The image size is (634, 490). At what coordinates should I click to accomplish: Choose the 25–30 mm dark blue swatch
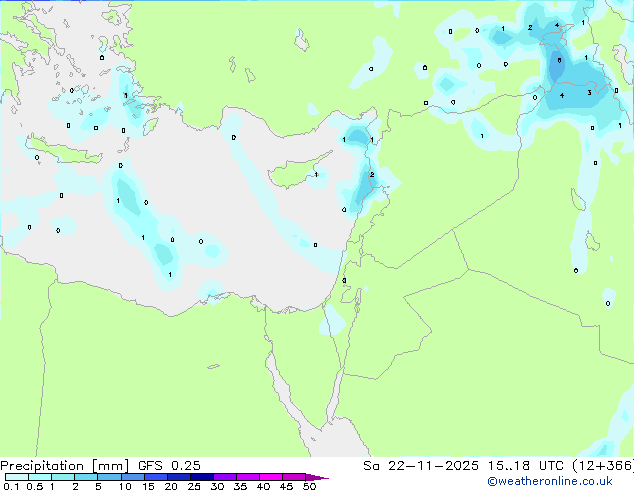(x=202, y=477)
